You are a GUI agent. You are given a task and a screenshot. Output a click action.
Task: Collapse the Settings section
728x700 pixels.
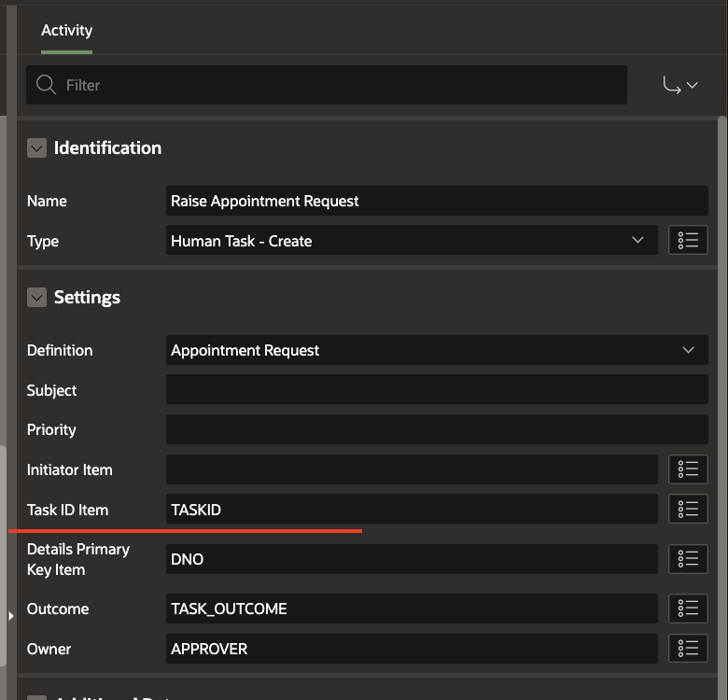[36, 298]
